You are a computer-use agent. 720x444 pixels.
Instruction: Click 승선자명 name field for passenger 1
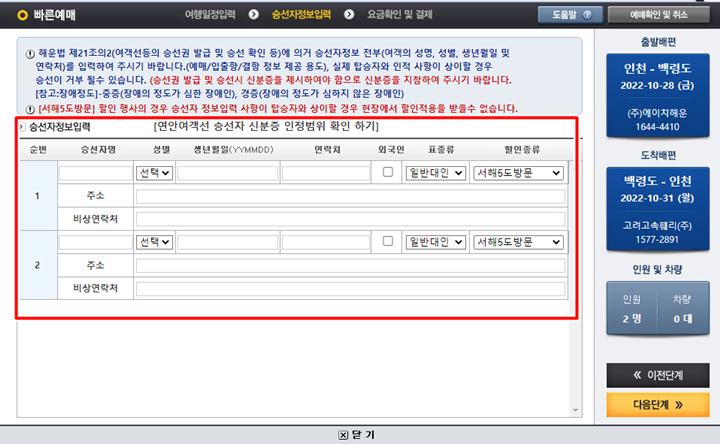pyautogui.click(x=96, y=173)
